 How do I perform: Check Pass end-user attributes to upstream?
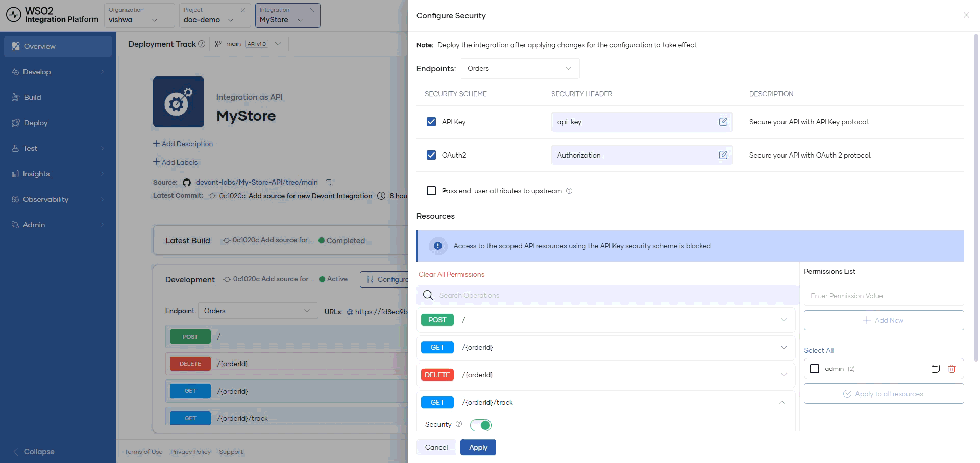[431, 191]
